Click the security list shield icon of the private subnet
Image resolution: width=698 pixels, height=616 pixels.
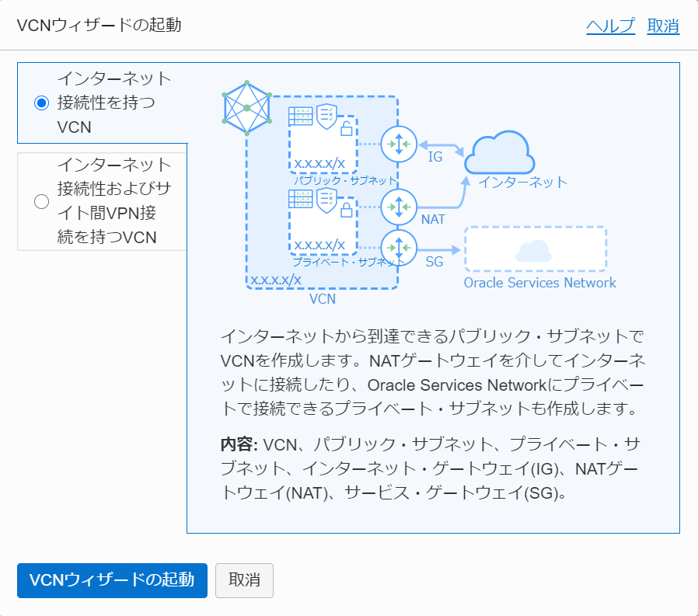tap(326, 198)
